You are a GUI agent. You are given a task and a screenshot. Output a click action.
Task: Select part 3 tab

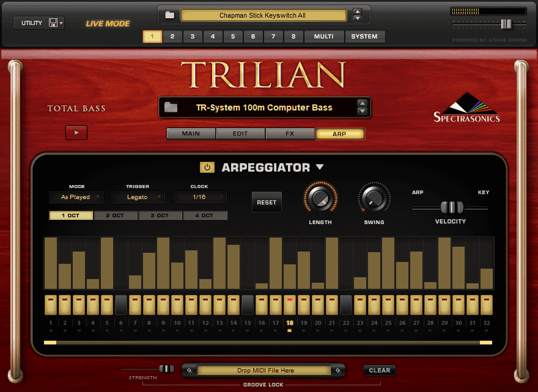click(x=193, y=36)
